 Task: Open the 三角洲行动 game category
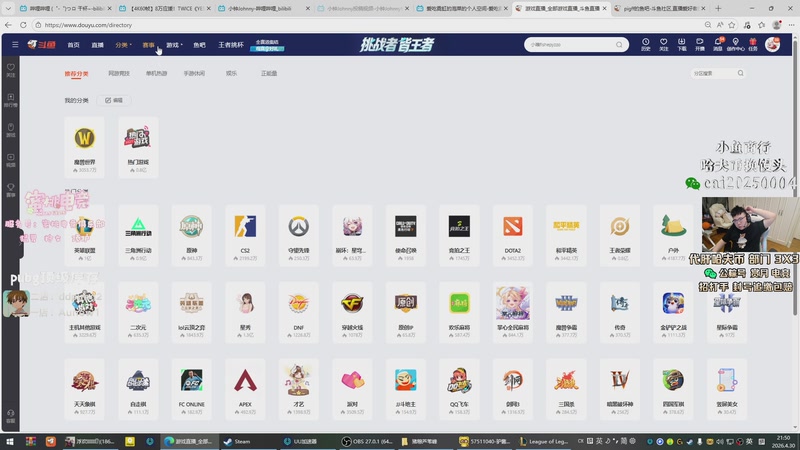pyautogui.click(x=138, y=235)
